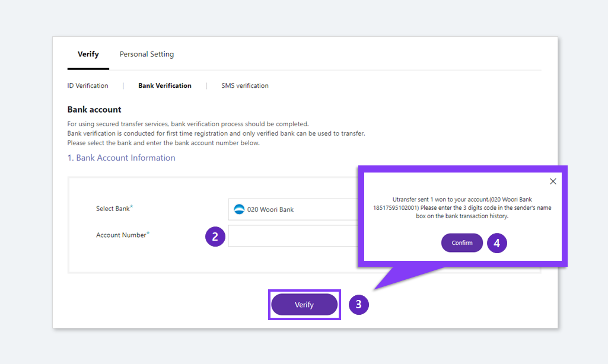Click the required asterisk beside Select Bank
Screen dimensions: 608x364
point(133,206)
